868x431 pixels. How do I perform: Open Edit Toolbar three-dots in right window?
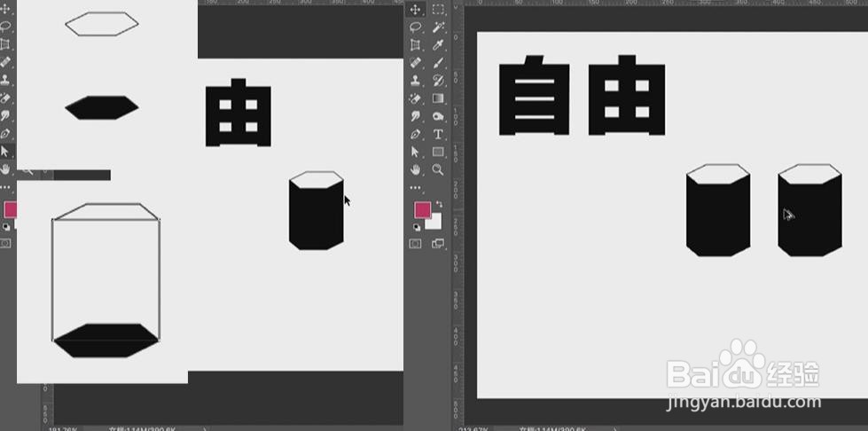coord(415,188)
